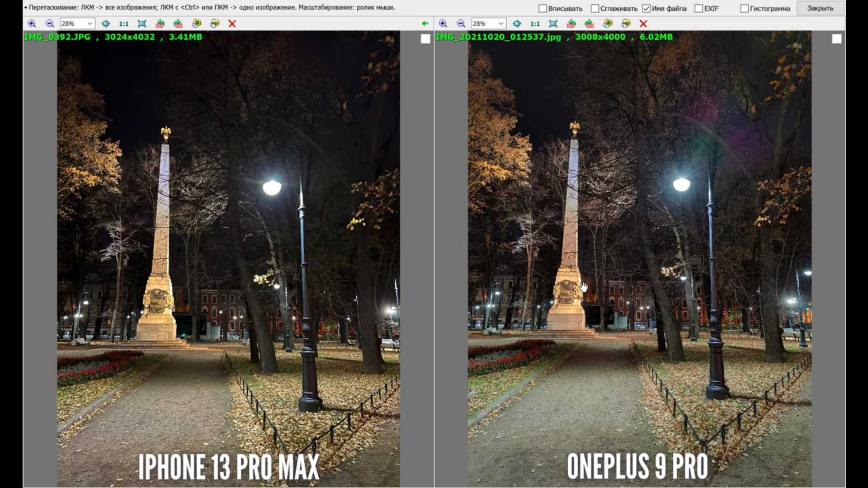Toggle the Сглаживать checkbox
Image resolution: width=868 pixels, height=488 pixels.
(595, 9)
